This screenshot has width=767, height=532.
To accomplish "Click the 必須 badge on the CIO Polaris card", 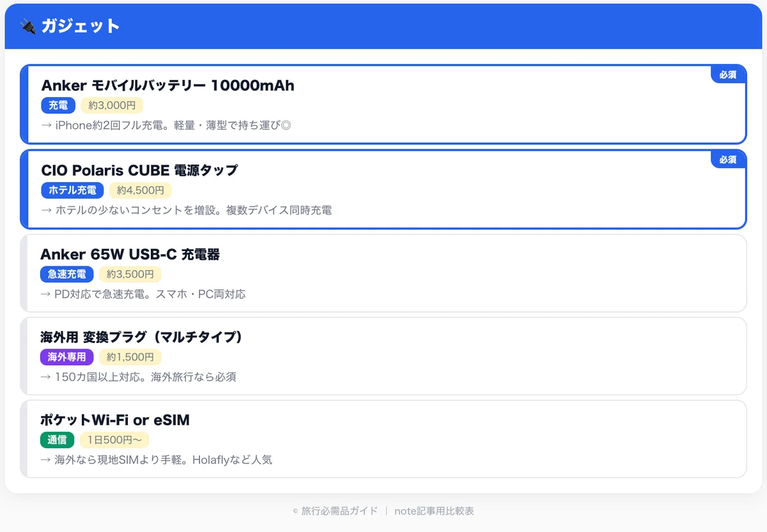I will (x=728, y=160).
